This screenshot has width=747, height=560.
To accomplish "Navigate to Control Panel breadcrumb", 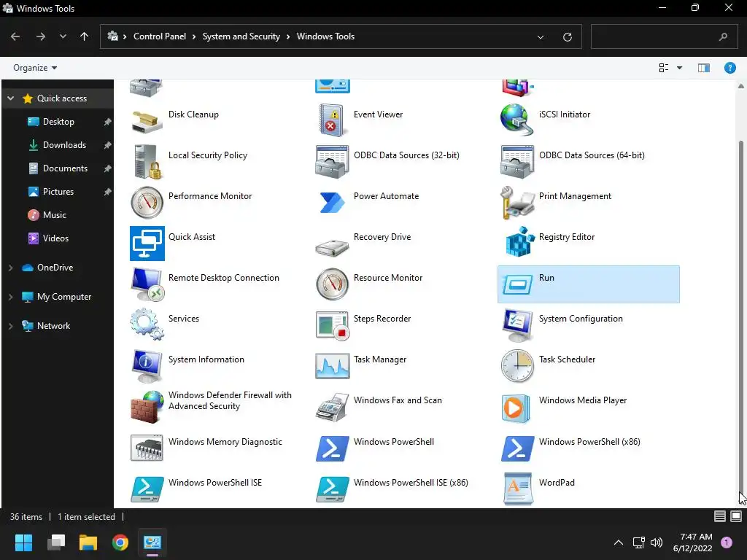I will pos(160,36).
